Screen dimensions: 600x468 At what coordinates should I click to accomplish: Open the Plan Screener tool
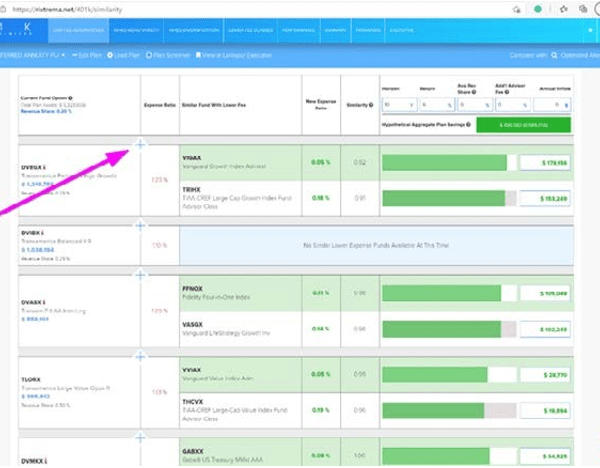click(x=172, y=55)
